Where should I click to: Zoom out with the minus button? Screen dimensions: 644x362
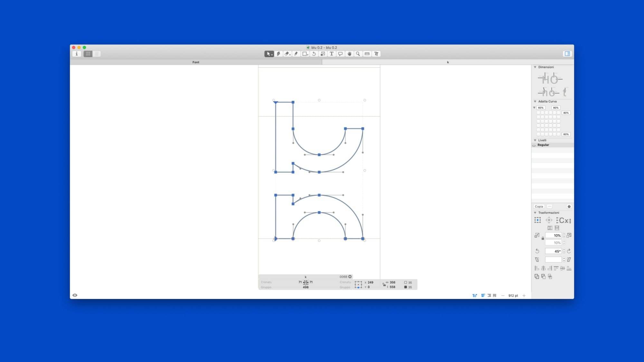coord(503,296)
